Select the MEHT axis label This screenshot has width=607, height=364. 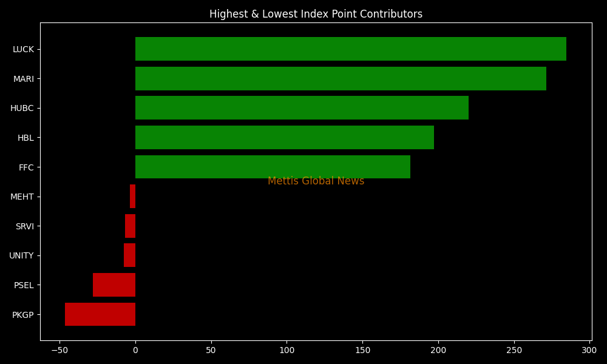point(22,197)
